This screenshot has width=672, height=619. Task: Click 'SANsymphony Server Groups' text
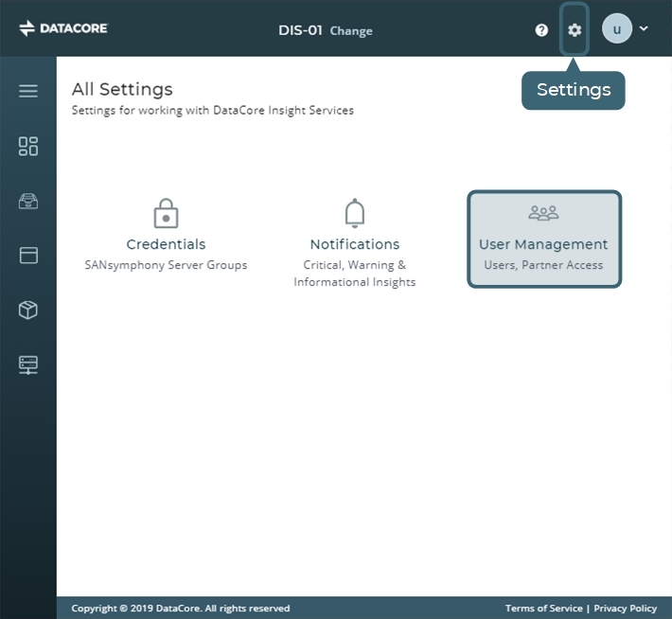click(x=166, y=265)
